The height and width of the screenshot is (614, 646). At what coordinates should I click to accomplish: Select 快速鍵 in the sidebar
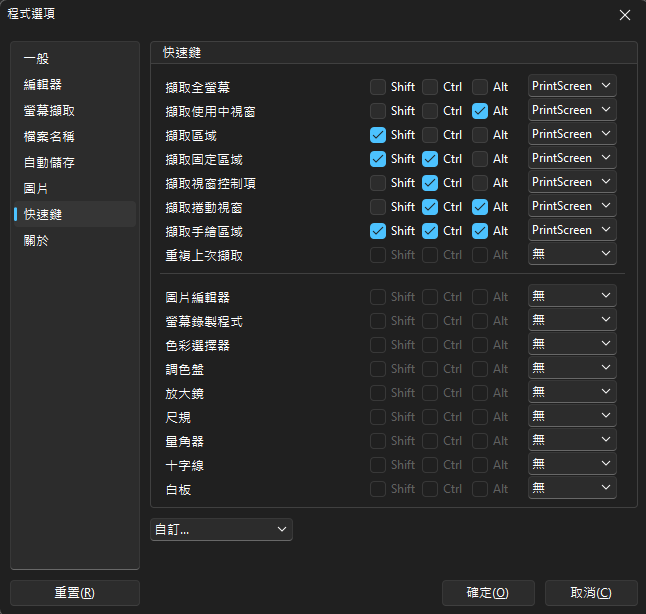pyautogui.click(x=75, y=214)
